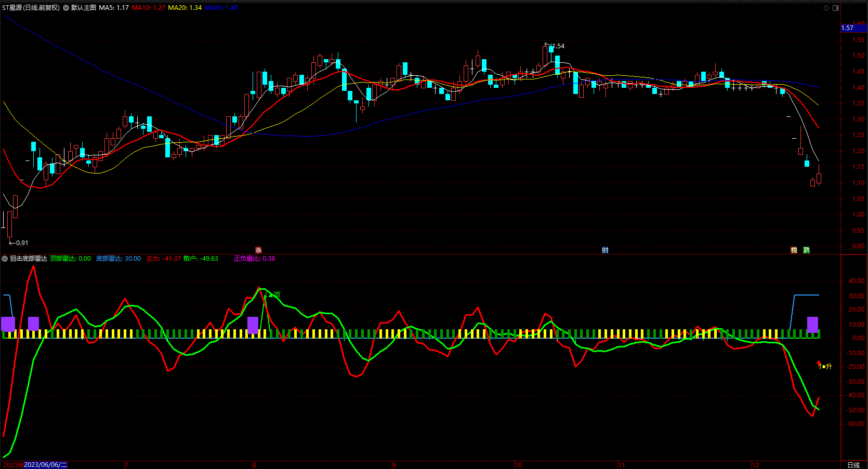Click the diamond marker icon at top right
868x469 pixels.
[x=826, y=8]
